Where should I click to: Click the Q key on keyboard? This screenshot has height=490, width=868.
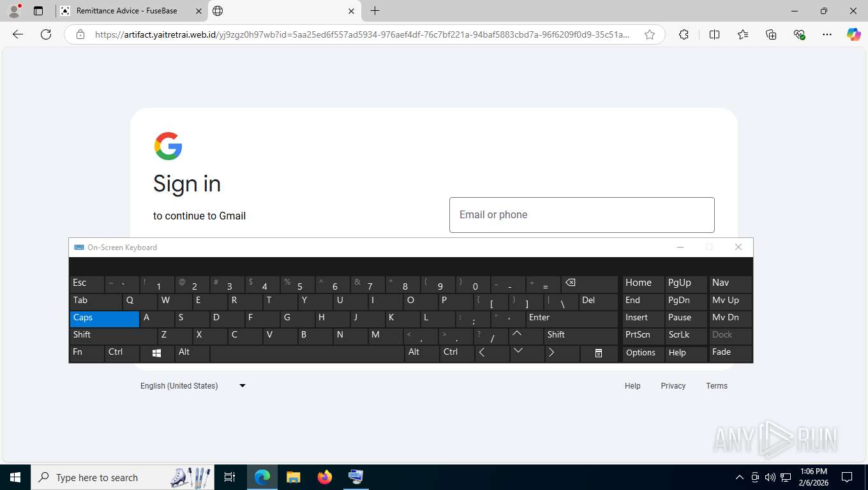[x=139, y=301]
